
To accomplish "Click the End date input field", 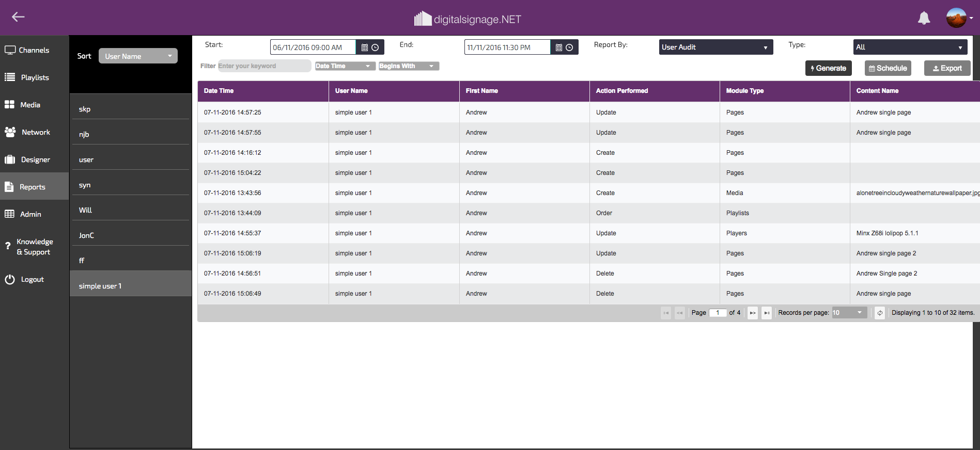I will [x=507, y=47].
